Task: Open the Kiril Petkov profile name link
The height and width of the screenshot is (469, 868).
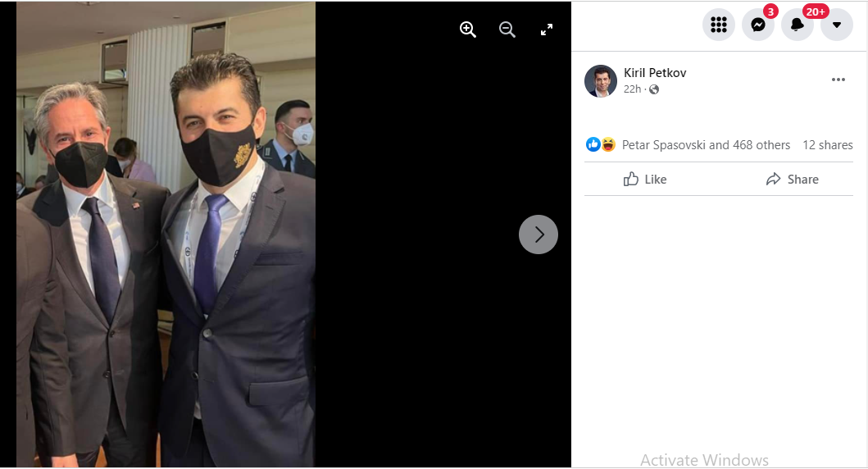Action: click(x=655, y=73)
